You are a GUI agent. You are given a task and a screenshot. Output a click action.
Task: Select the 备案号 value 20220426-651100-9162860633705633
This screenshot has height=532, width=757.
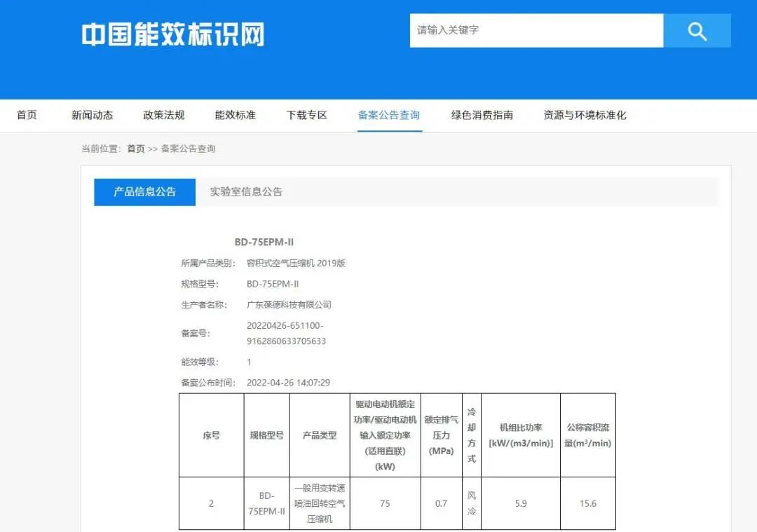coord(288,335)
